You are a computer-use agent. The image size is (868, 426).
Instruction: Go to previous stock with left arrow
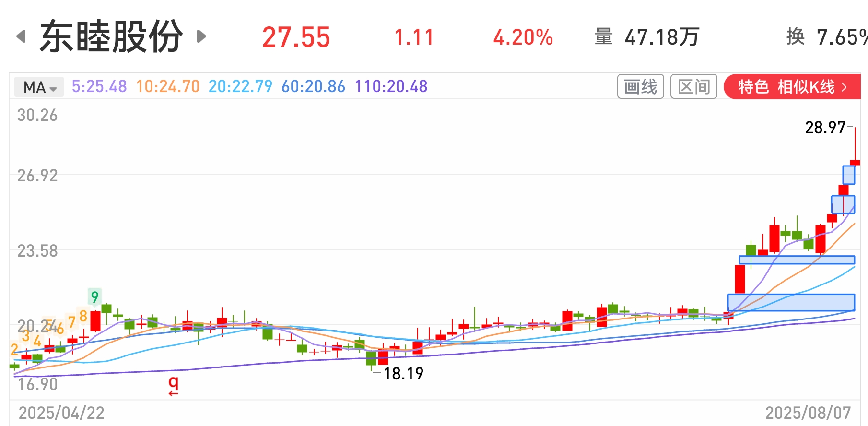(x=21, y=36)
